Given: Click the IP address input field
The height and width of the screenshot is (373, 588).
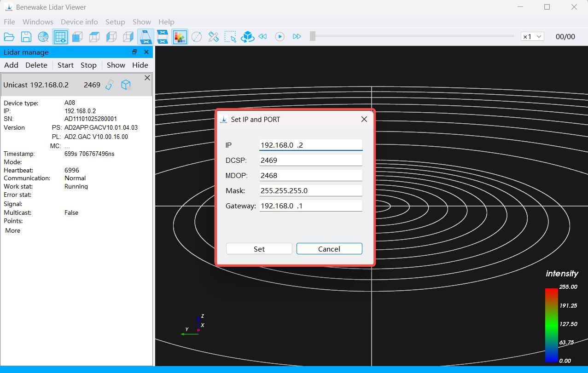Looking at the screenshot, I should click(x=311, y=145).
